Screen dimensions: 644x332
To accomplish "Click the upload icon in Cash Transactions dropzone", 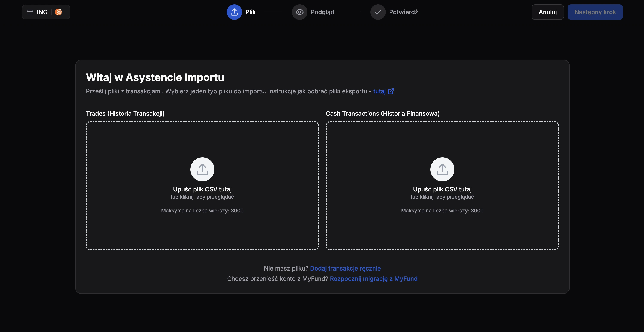I will 442,169.
